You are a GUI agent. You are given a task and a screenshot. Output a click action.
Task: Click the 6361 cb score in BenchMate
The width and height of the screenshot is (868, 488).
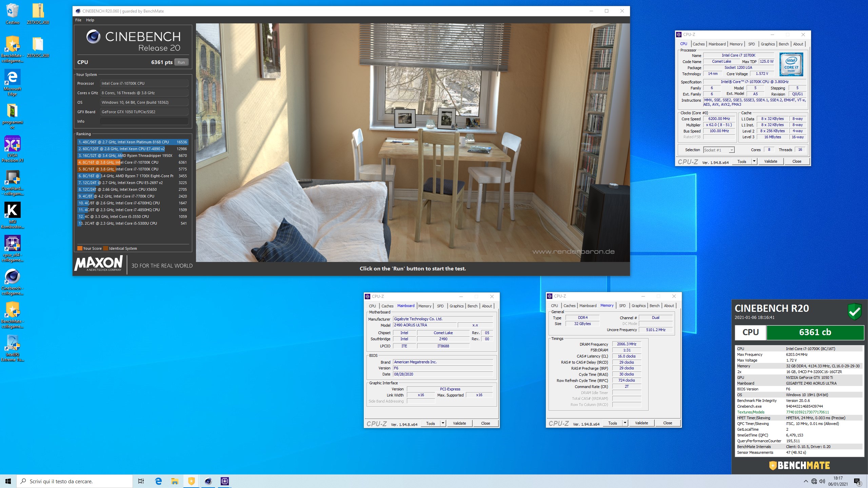coord(815,332)
